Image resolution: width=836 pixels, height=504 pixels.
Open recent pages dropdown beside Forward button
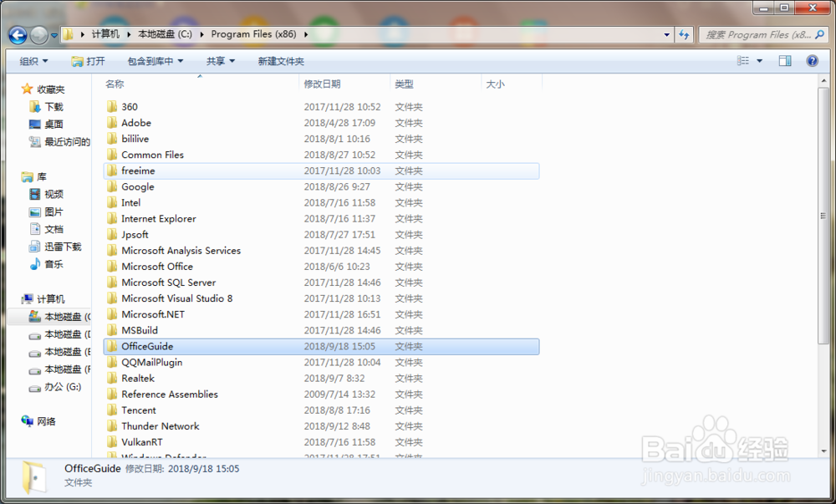coord(54,36)
